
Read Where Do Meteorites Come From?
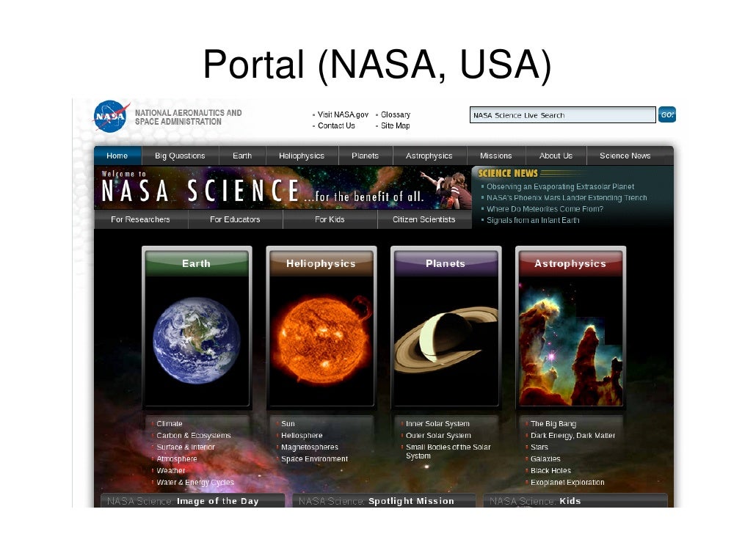tap(545, 208)
